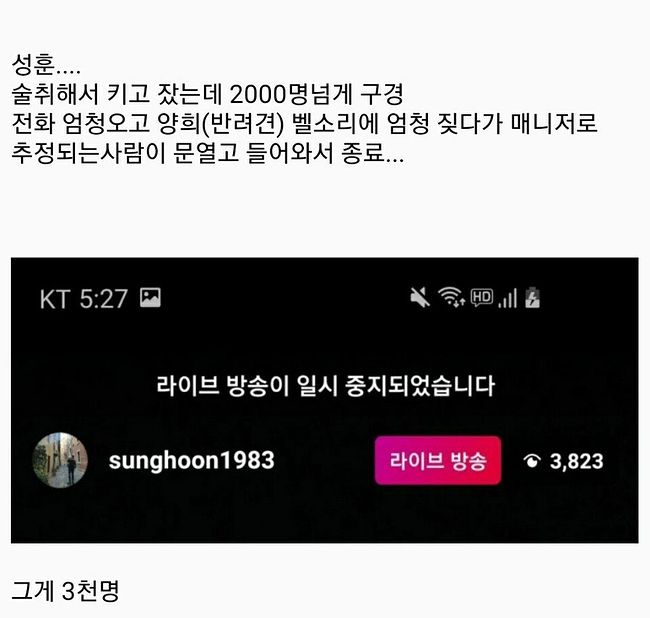Click the 라이브 방송이 일시 중지되었습니다 message

click(325, 385)
